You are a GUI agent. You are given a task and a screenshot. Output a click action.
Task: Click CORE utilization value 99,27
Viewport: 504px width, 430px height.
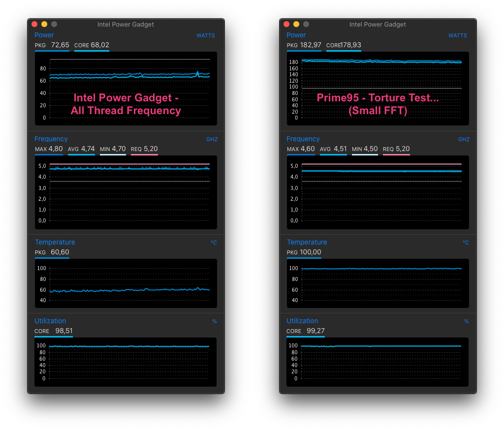(x=315, y=331)
